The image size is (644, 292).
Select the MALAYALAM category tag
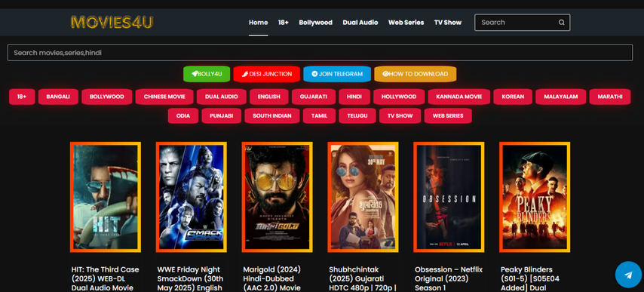point(560,97)
